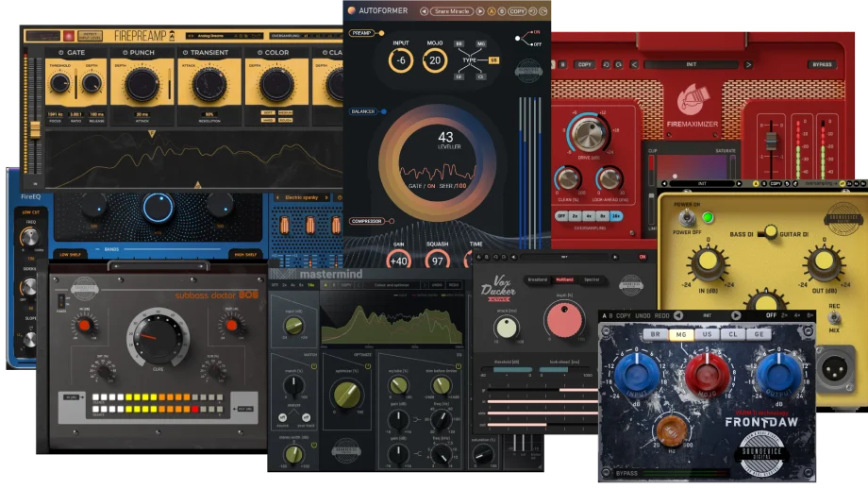868x489 pixels.
Task: Select next preset arrow in Autoformer
Action: 480,11
